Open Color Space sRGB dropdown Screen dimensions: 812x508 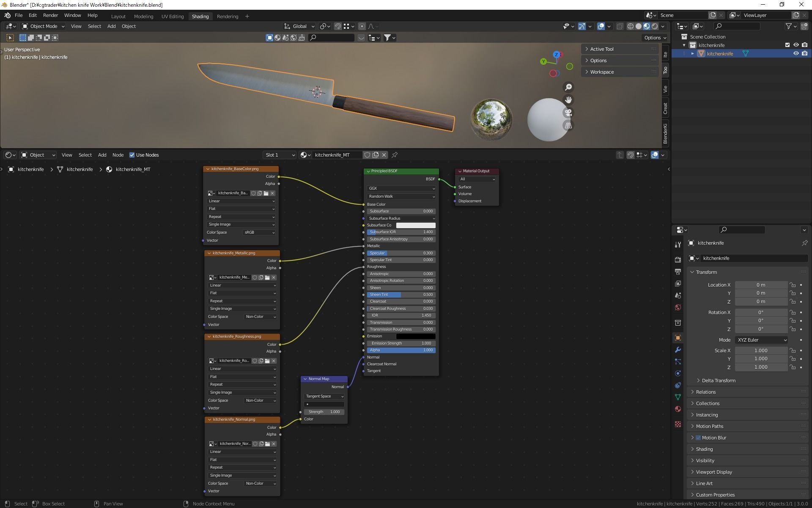click(x=259, y=232)
